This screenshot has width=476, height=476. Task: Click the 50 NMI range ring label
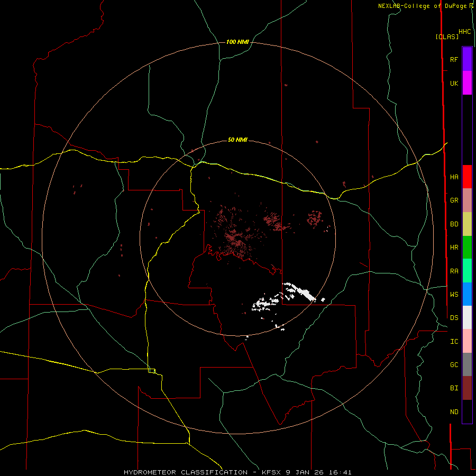[237, 140]
